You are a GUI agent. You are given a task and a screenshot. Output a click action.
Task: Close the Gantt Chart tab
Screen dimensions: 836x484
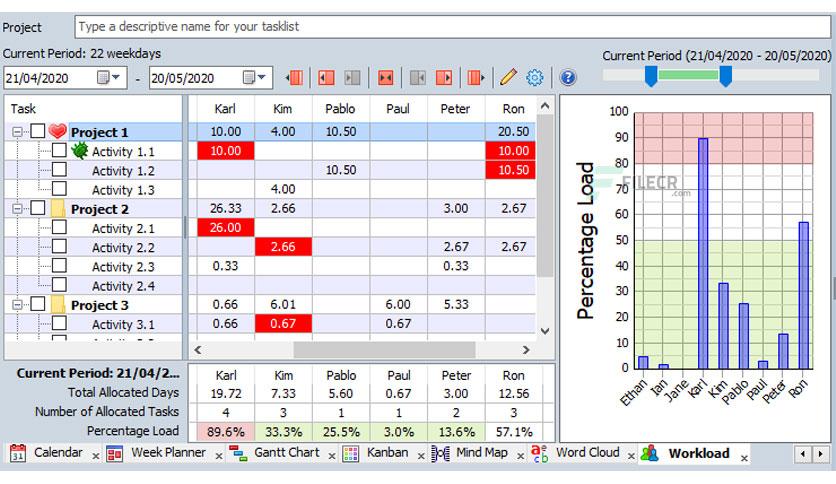pos(332,456)
